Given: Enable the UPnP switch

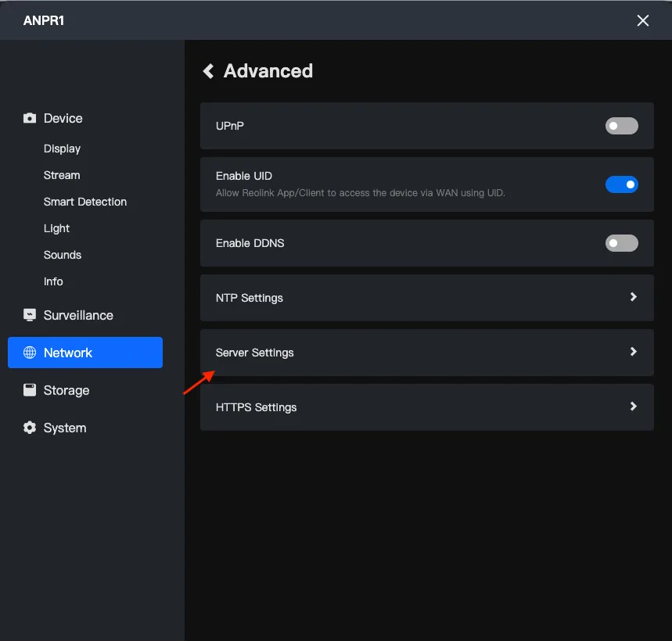Looking at the screenshot, I should point(621,126).
